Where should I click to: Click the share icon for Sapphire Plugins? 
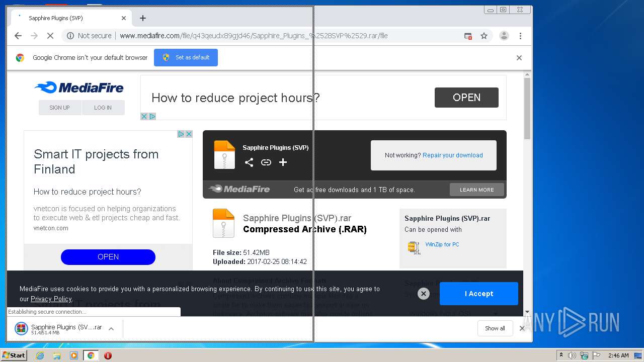(249, 162)
